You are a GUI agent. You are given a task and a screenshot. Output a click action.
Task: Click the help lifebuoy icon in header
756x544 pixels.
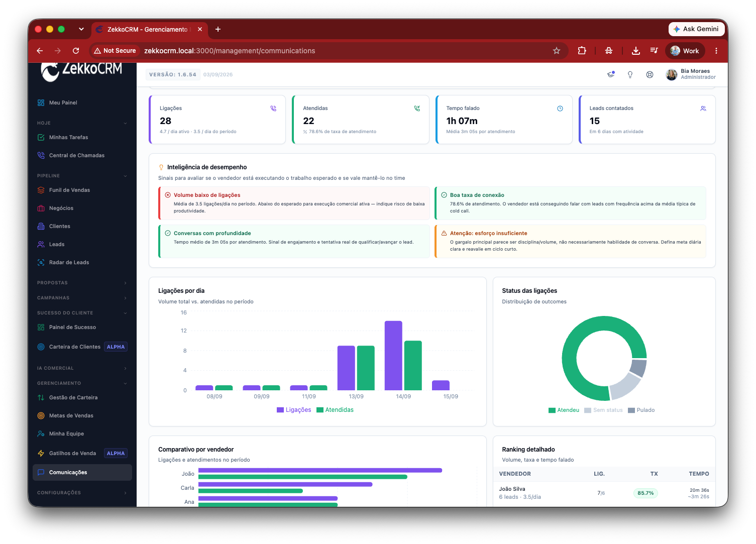[650, 74]
